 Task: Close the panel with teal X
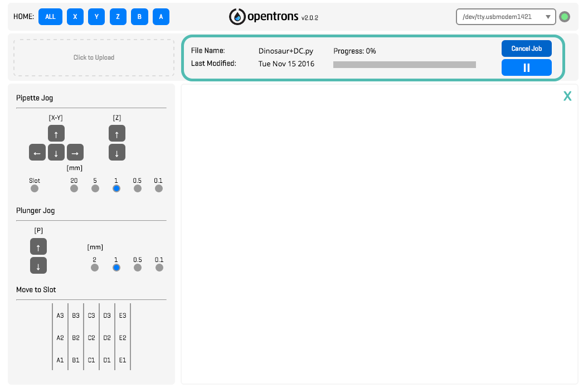point(567,96)
